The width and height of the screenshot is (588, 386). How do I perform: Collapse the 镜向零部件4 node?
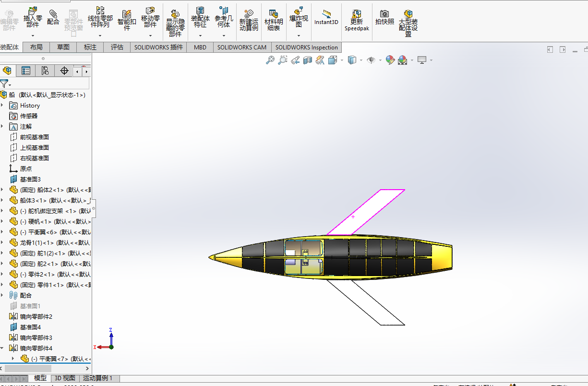tap(2, 348)
